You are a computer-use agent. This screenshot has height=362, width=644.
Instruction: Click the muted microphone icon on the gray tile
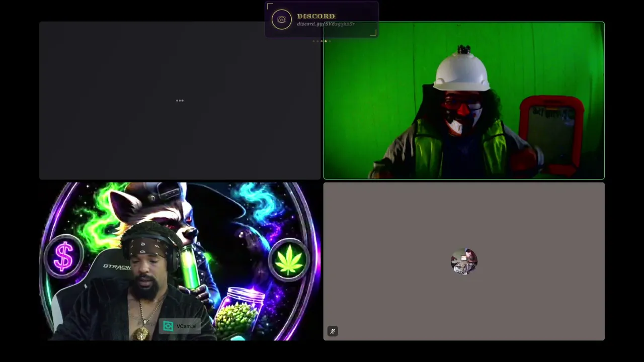tap(333, 331)
